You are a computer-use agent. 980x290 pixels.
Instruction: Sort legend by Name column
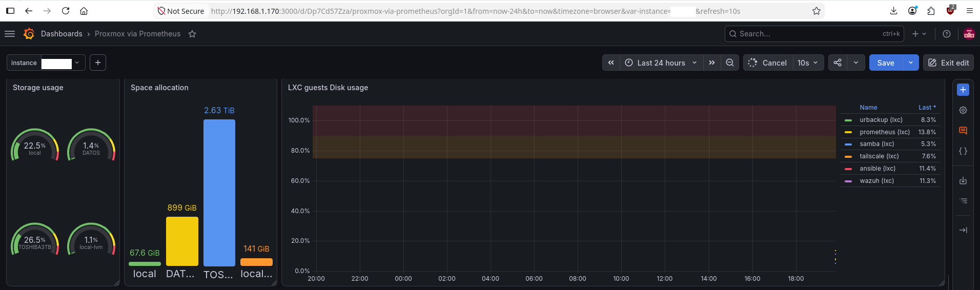pyautogui.click(x=868, y=108)
